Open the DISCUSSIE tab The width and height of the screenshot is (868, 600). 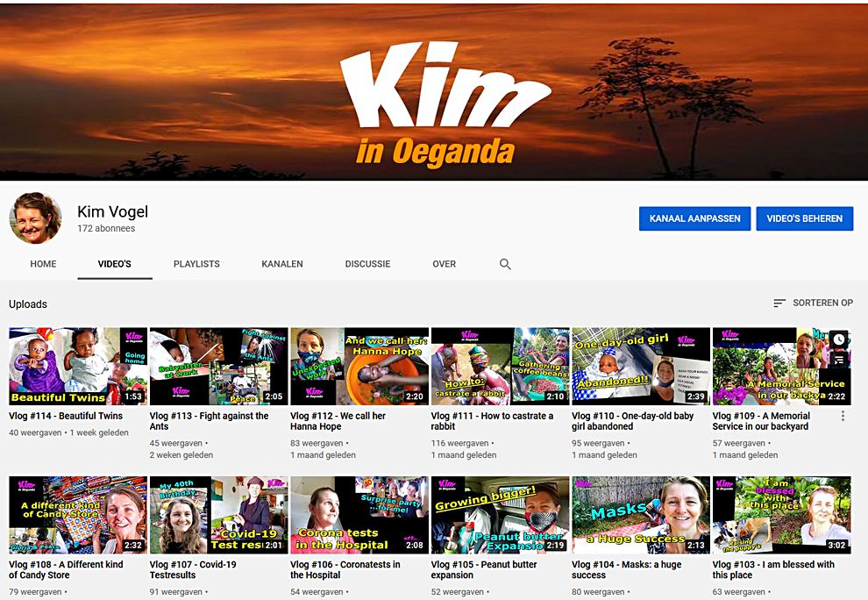(x=367, y=264)
